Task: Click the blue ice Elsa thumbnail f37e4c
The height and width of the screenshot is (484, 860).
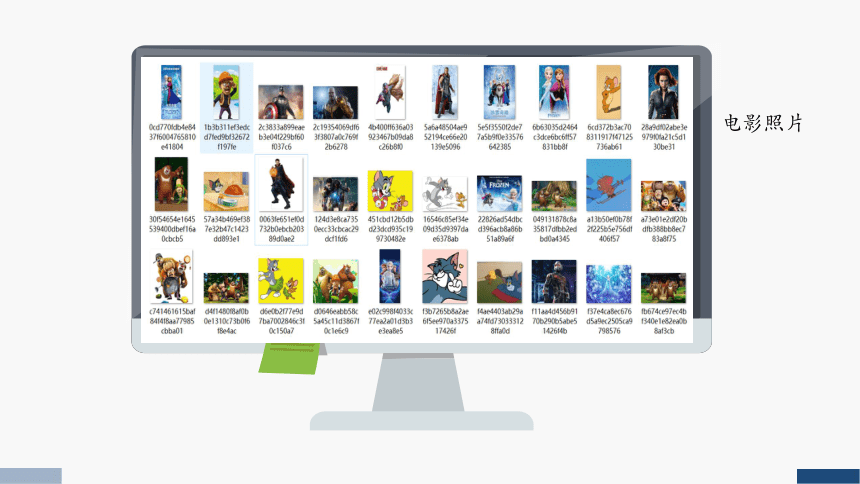Action: 609,284
